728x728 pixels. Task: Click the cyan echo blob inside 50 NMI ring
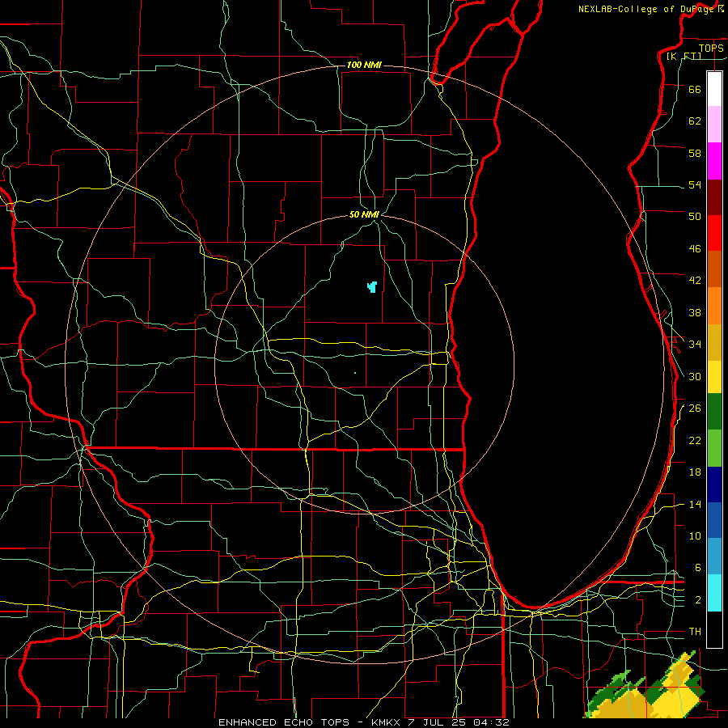(372, 286)
